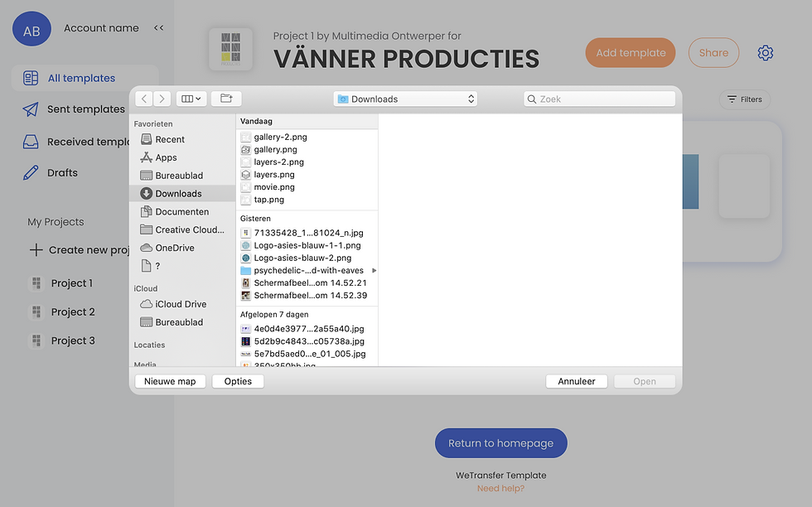812x507 pixels.
Task: Select file layers.png
Action: tap(307, 175)
